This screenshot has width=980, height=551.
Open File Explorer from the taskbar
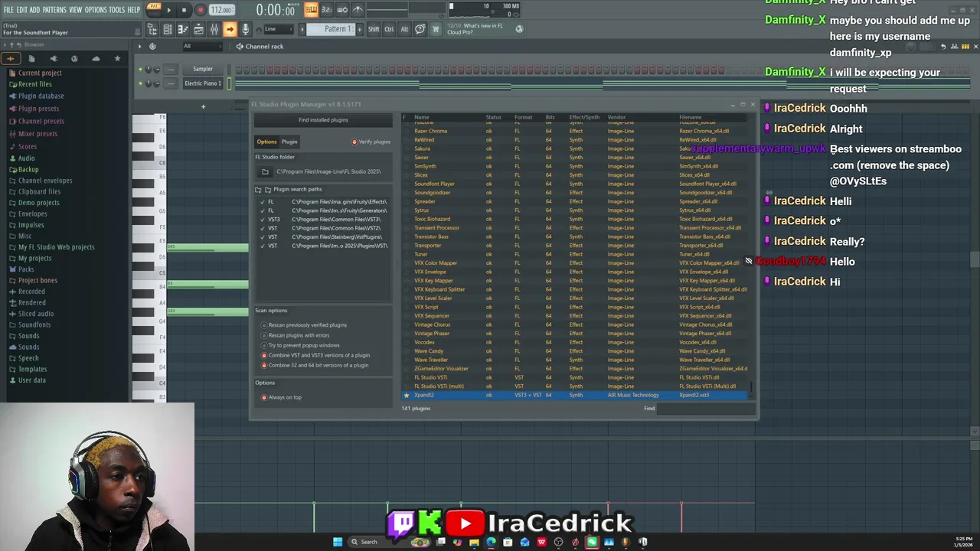[x=474, y=542]
